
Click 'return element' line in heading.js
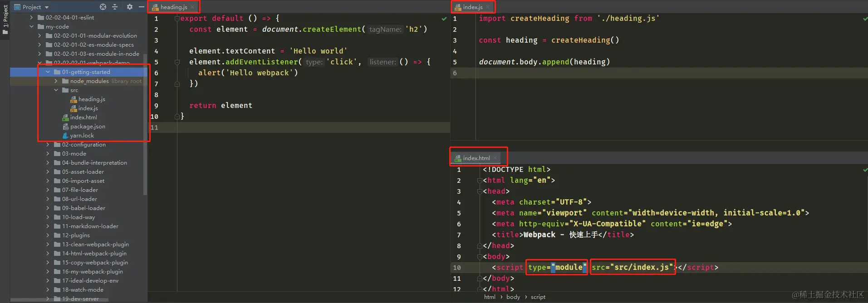[221, 106]
